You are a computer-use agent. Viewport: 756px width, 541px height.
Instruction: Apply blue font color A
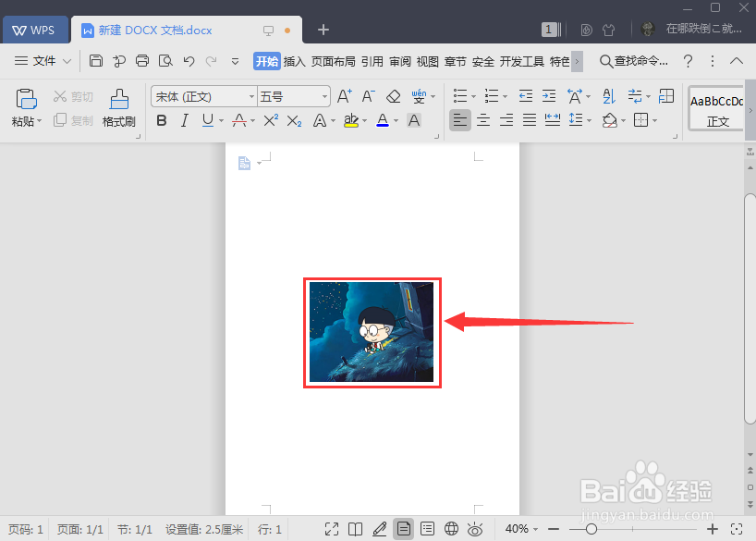(x=383, y=120)
